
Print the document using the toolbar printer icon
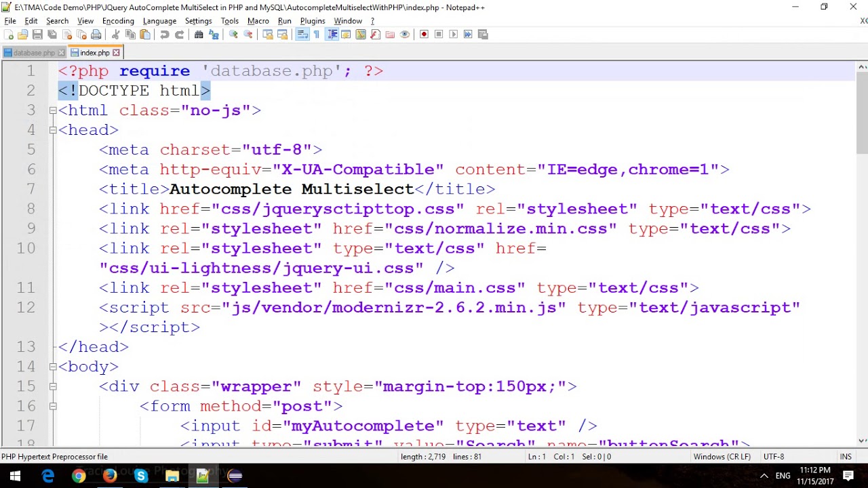pyautogui.click(x=96, y=34)
